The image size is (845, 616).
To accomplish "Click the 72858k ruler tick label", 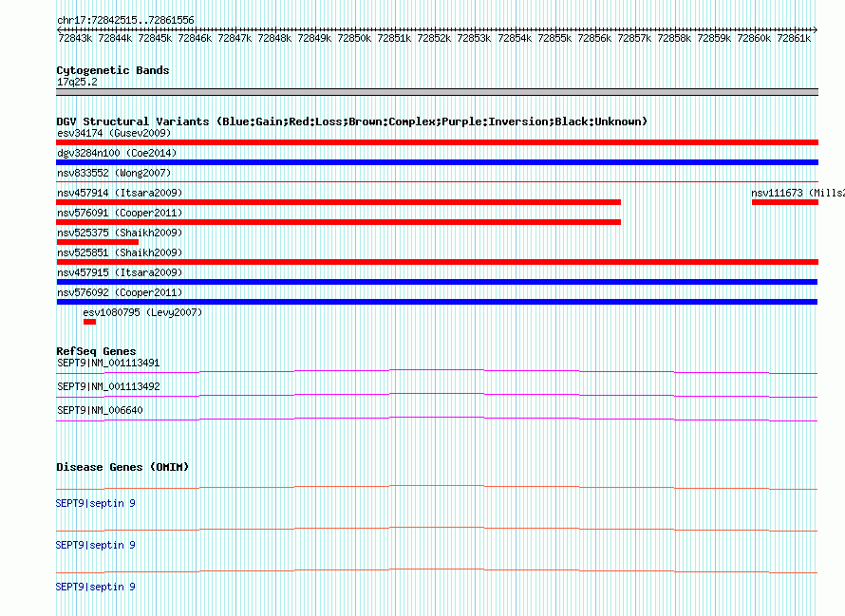I will click(674, 38).
